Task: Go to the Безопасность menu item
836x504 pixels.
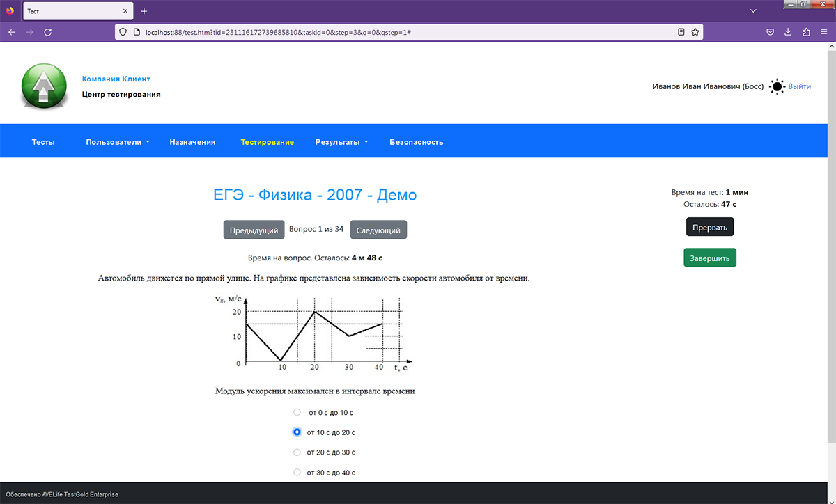Action: point(416,142)
